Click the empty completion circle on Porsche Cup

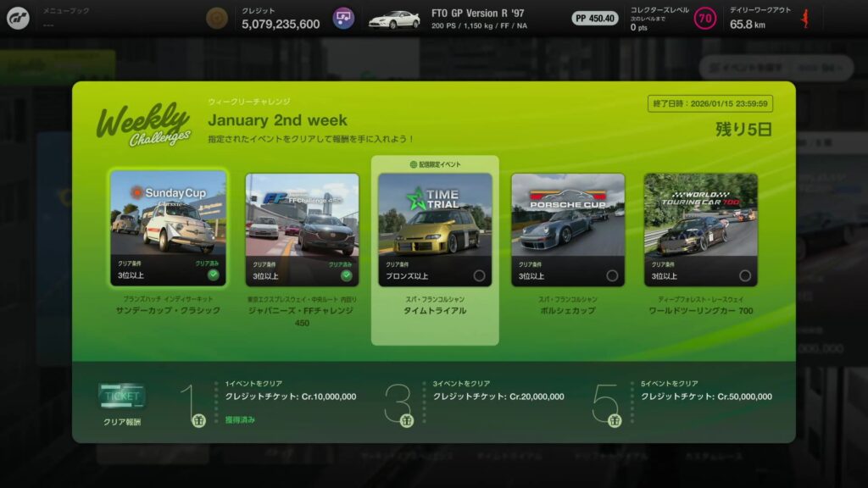point(612,275)
